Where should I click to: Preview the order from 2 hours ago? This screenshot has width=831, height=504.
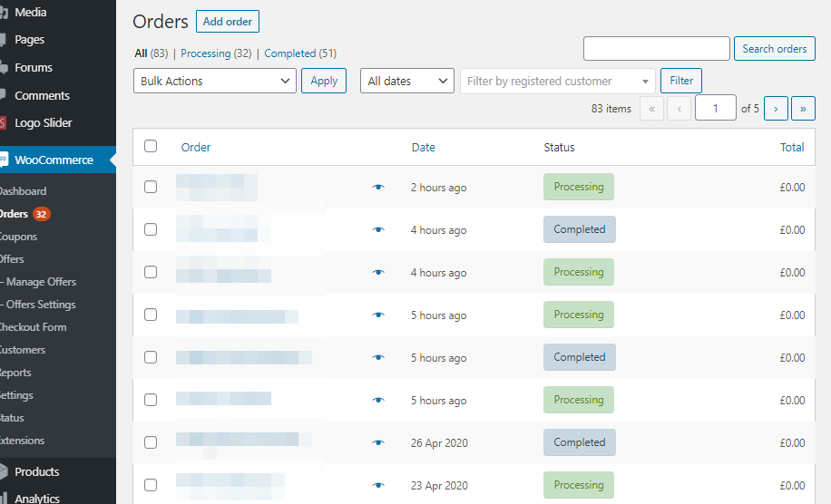378,188
